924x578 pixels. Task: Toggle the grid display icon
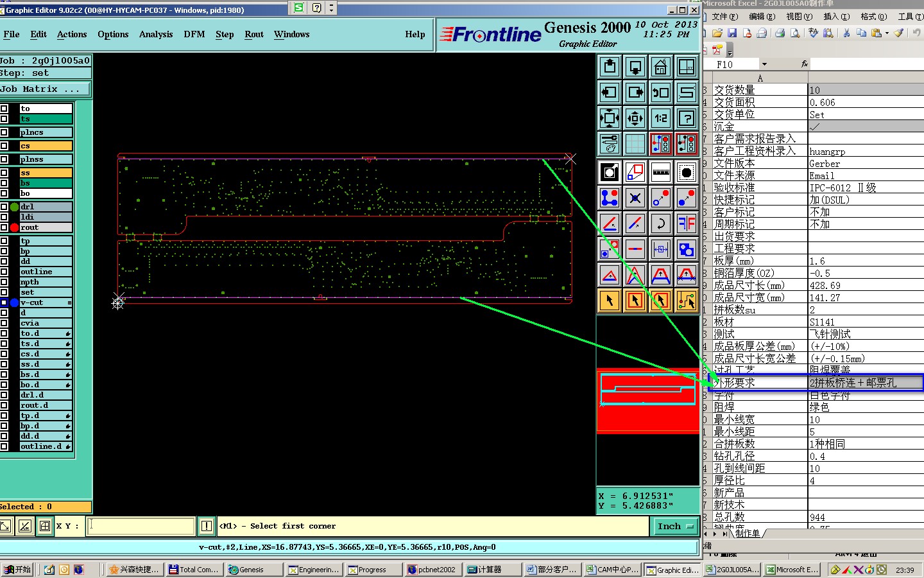click(x=635, y=144)
